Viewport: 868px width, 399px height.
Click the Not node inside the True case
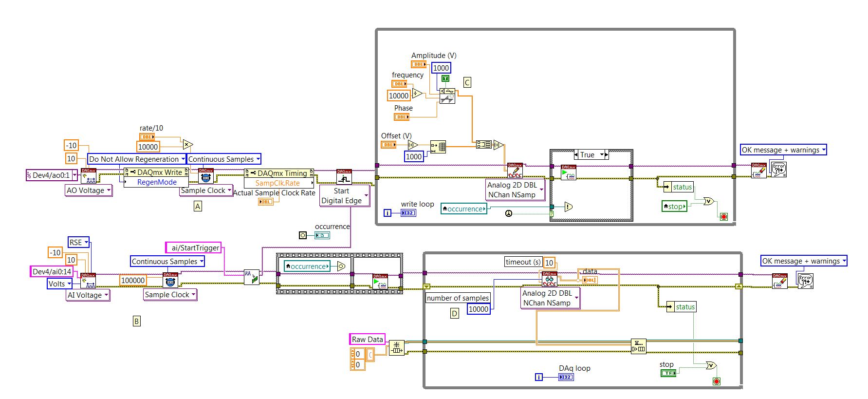[569, 207]
